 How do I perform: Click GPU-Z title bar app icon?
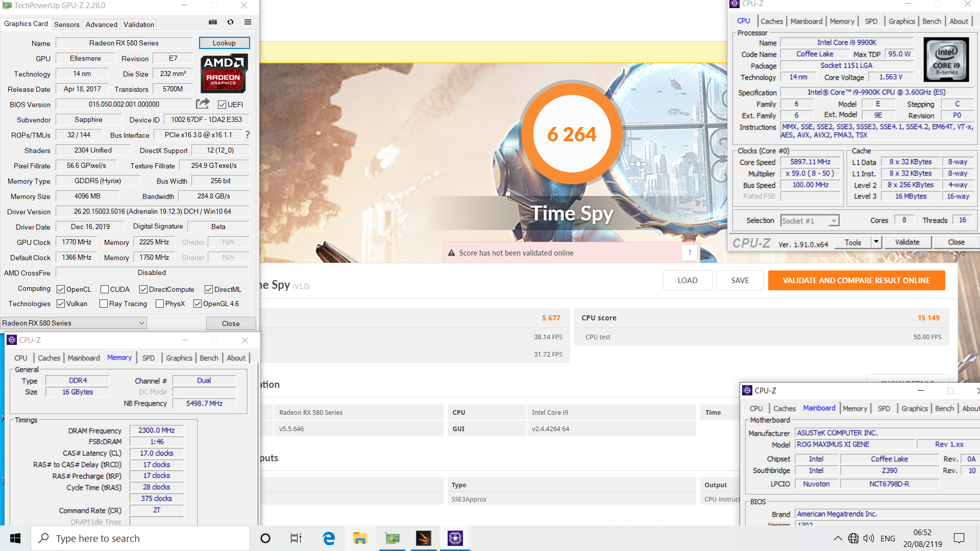(x=7, y=5)
